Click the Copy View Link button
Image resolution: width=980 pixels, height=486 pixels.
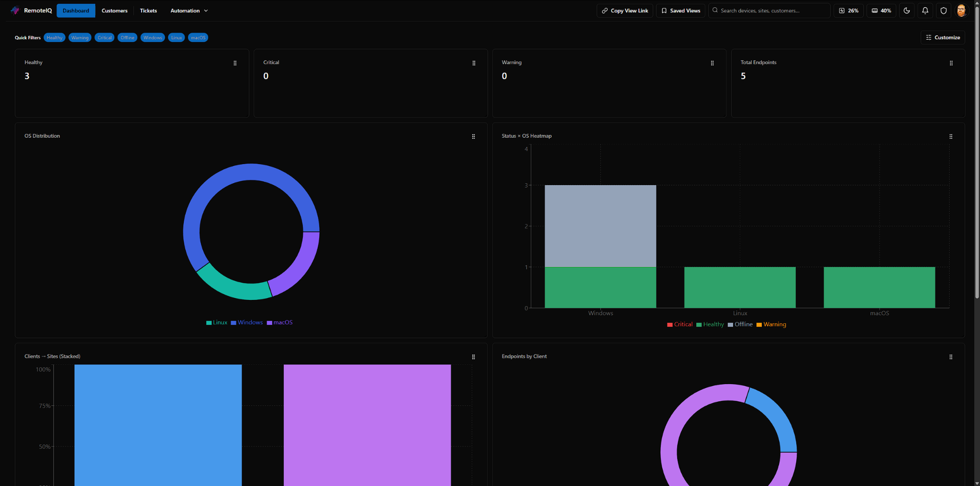(624, 10)
